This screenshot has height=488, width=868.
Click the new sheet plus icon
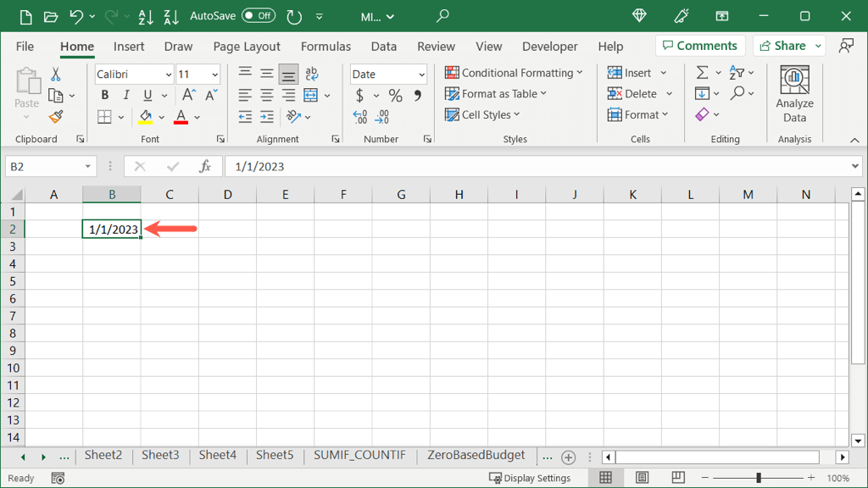click(569, 457)
